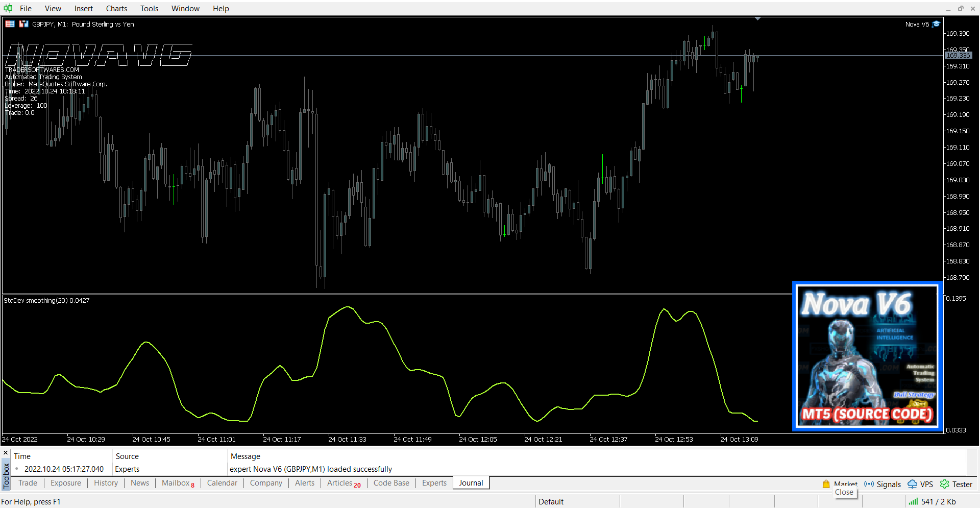This screenshot has height=508, width=980.
Task: Switch to the Mailbox tab
Action: coord(176,483)
